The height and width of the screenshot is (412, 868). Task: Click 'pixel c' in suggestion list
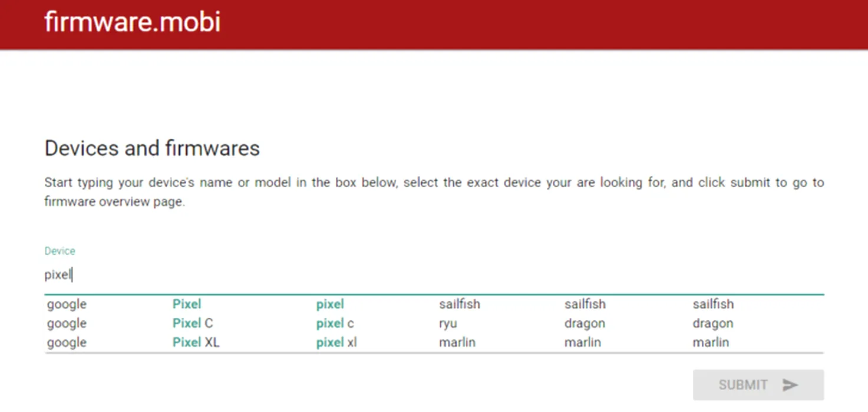(x=335, y=324)
